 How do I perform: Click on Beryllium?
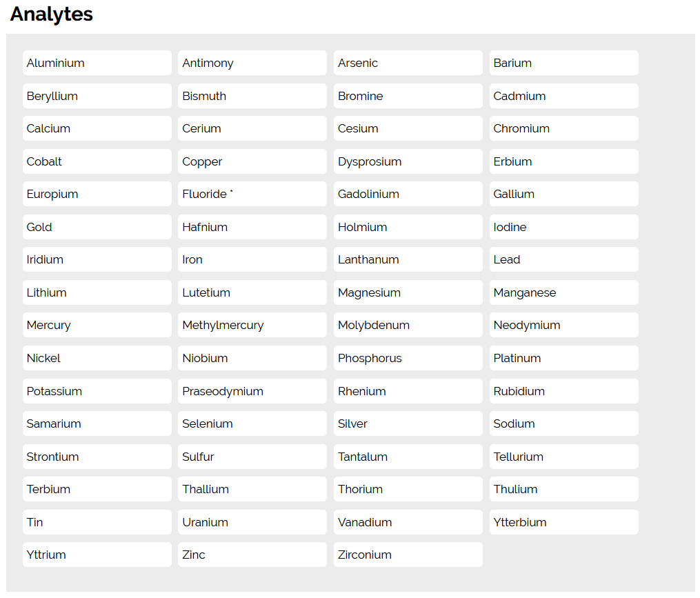point(97,96)
